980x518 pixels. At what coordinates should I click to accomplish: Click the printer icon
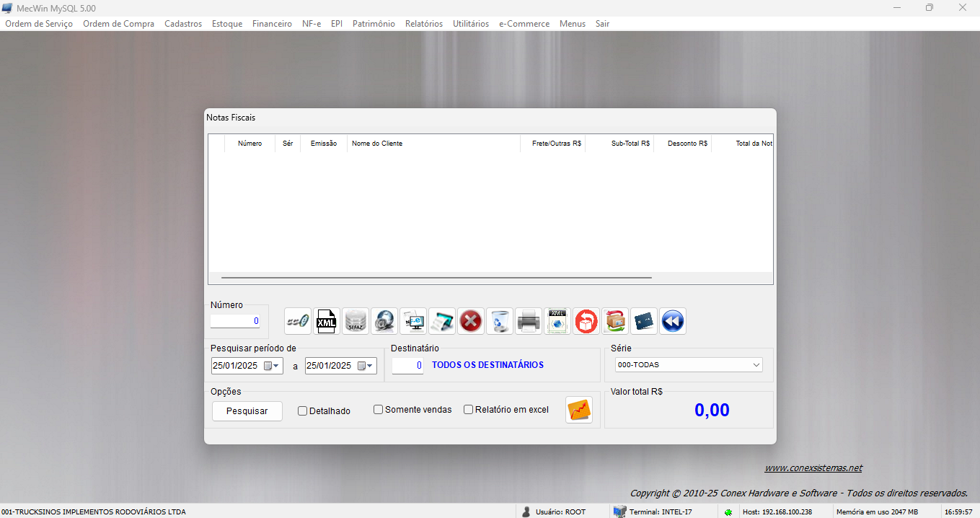click(x=529, y=321)
